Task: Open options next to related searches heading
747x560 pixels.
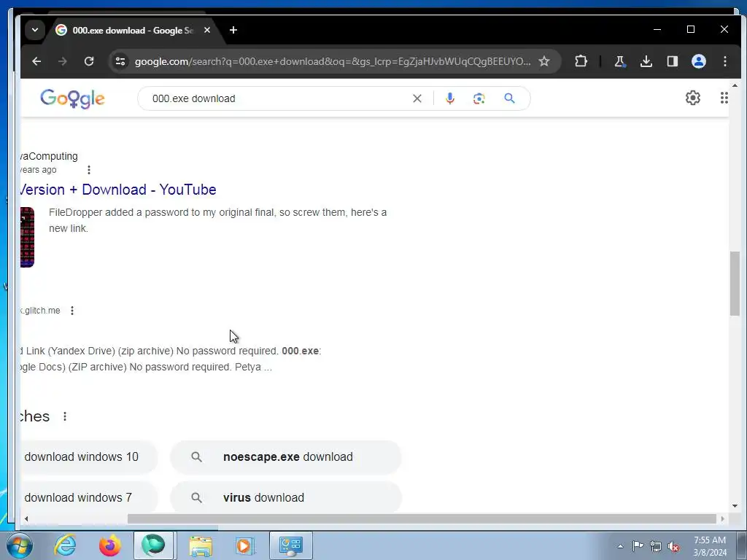Action: (65, 416)
